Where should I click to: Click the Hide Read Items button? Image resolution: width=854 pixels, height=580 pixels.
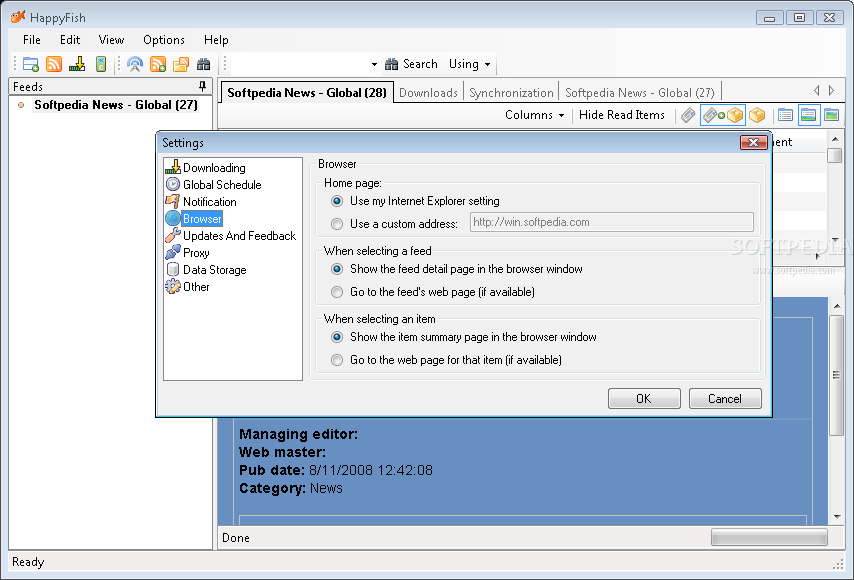[621, 115]
